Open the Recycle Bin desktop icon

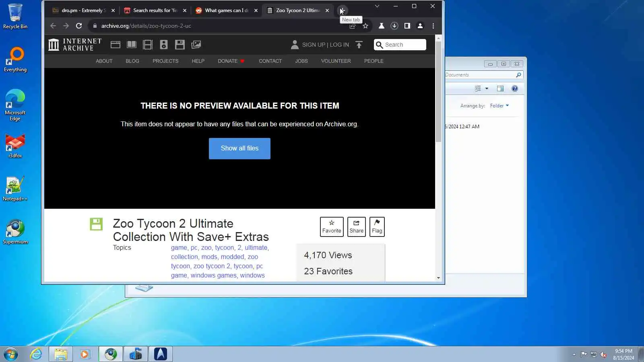(x=15, y=16)
